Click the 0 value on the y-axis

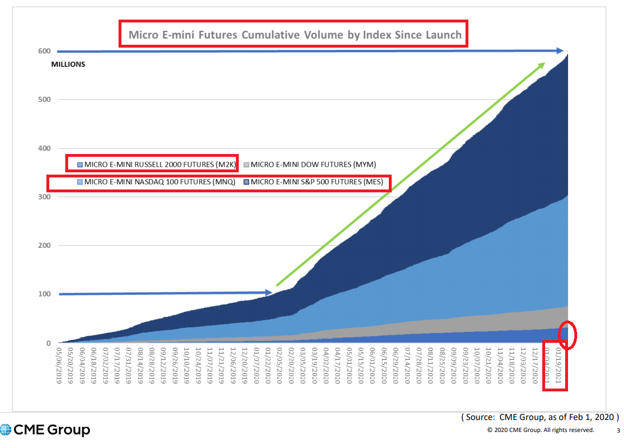tap(49, 343)
